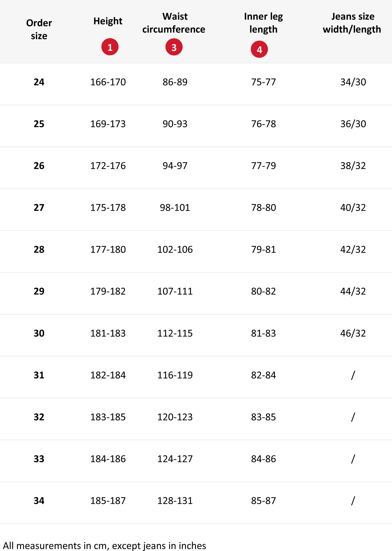Click the Waist circumference header
This screenshot has height=551, width=392.
(x=174, y=23)
